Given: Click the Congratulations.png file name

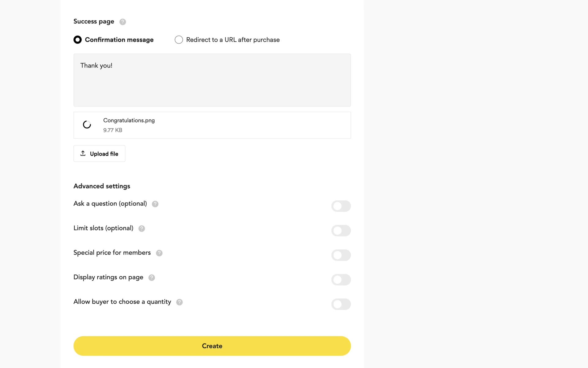Looking at the screenshot, I should pyautogui.click(x=129, y=120).
